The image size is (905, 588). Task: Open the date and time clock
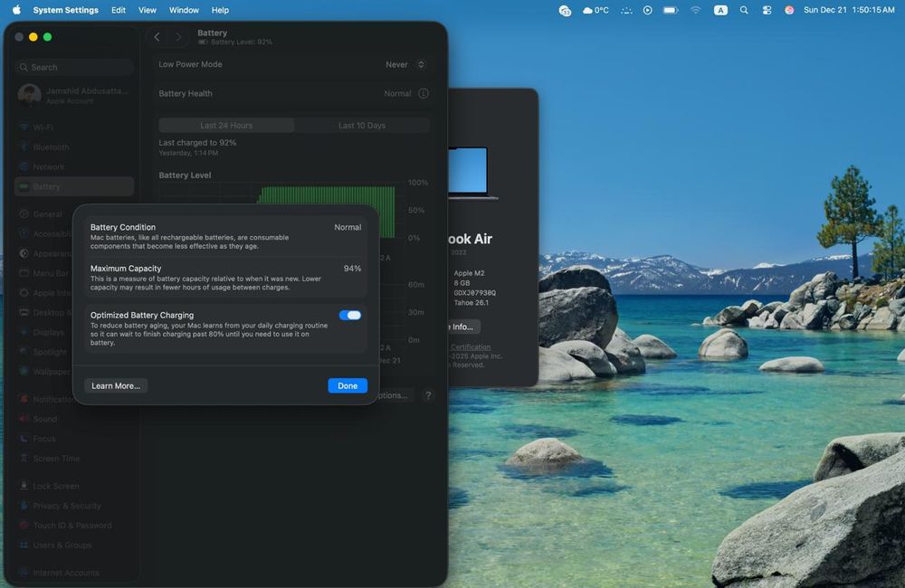[x=849, y=10]
